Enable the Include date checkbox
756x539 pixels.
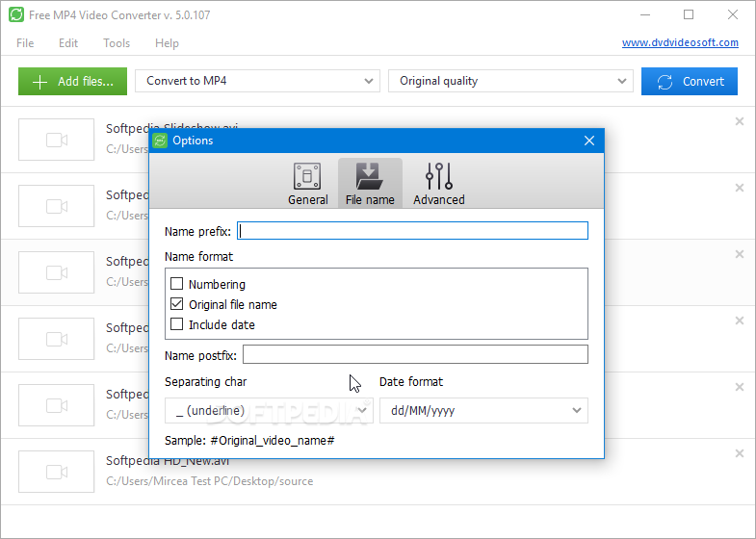point(177,324)
